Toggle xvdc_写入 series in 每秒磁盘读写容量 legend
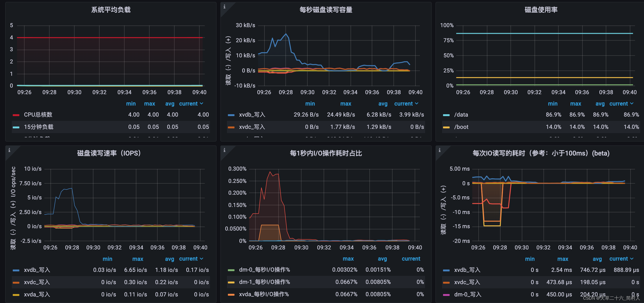Image resolution: width=644 pixels, height=303 pixels. pyautogui.click(x=252, y=127)
